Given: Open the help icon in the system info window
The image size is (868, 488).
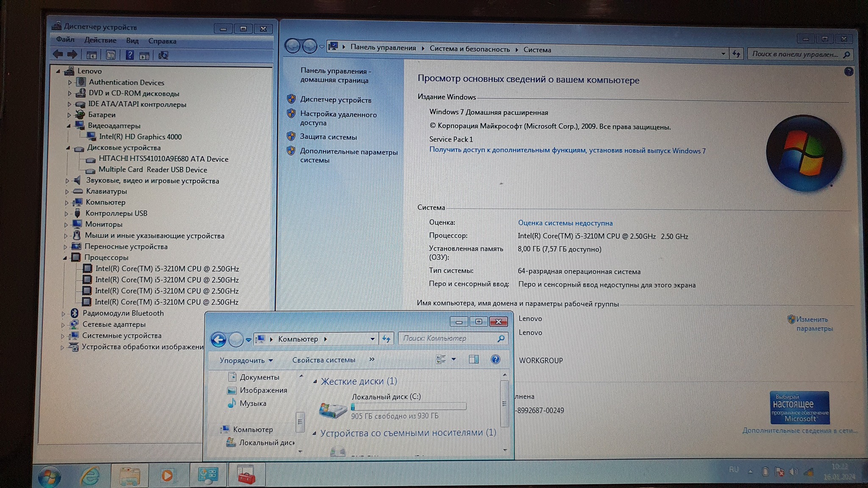Looking at the screenshot, I should tap(849, 72).
